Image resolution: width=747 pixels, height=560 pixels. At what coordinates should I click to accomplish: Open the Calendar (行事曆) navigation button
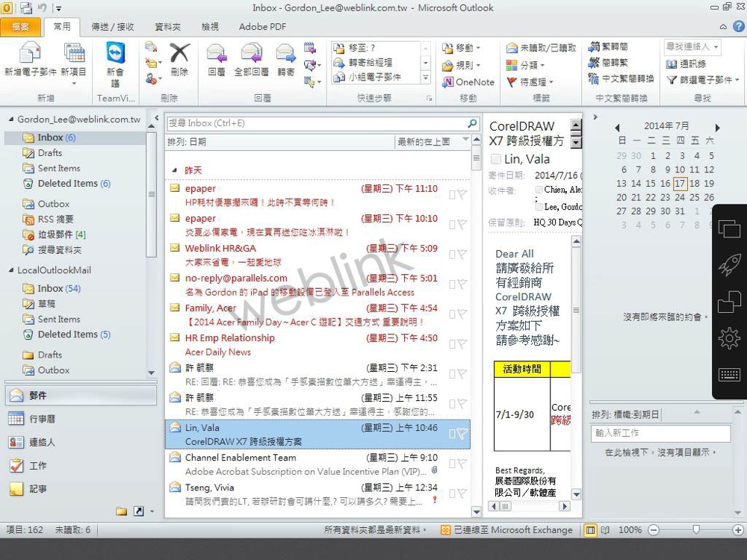(80, 419)
